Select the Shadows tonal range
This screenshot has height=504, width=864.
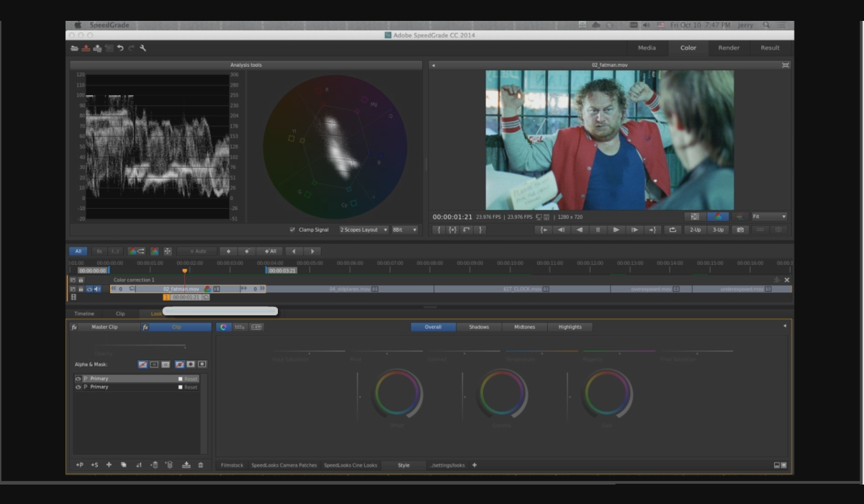(479, 327)
